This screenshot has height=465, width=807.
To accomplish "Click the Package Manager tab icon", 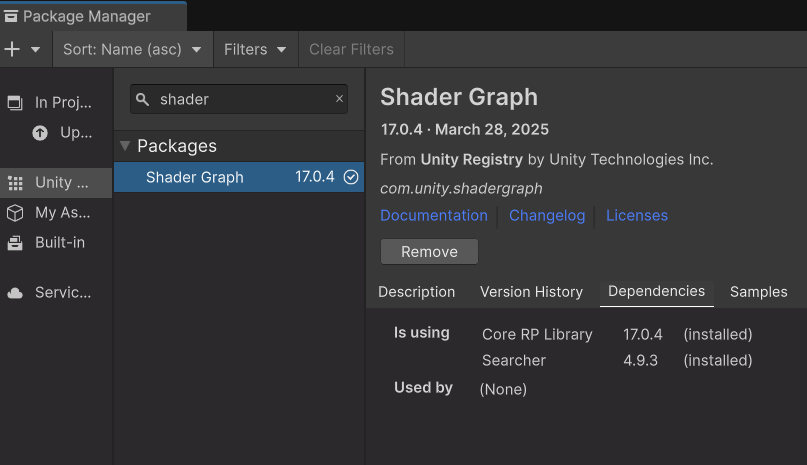I will (11, 16).
